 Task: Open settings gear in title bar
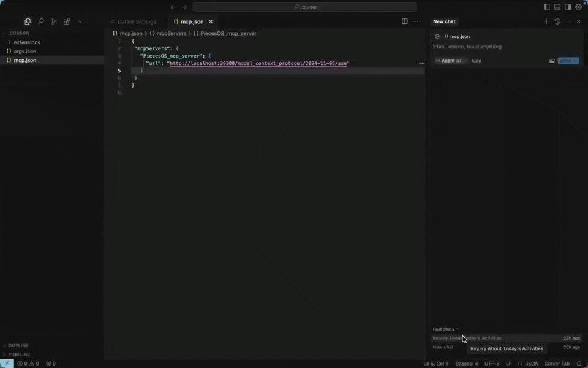click(579, 7)
